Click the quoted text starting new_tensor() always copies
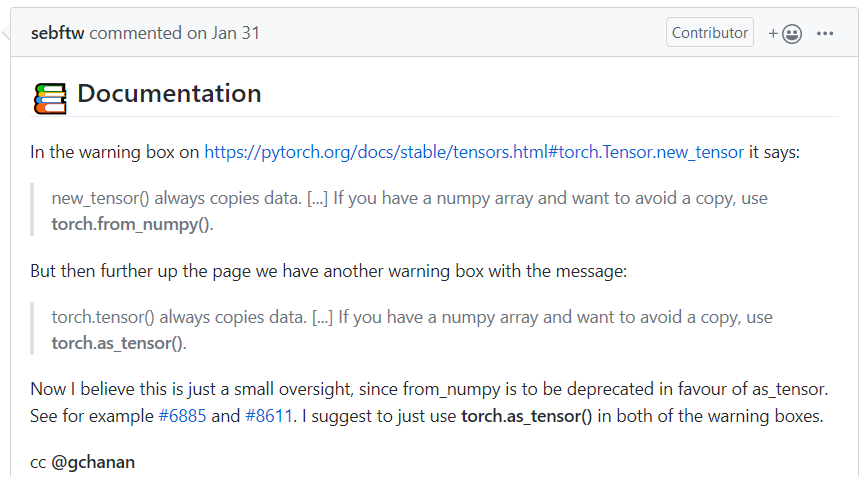This screenshot has width=865, height=477. click(x=409, y=211)
